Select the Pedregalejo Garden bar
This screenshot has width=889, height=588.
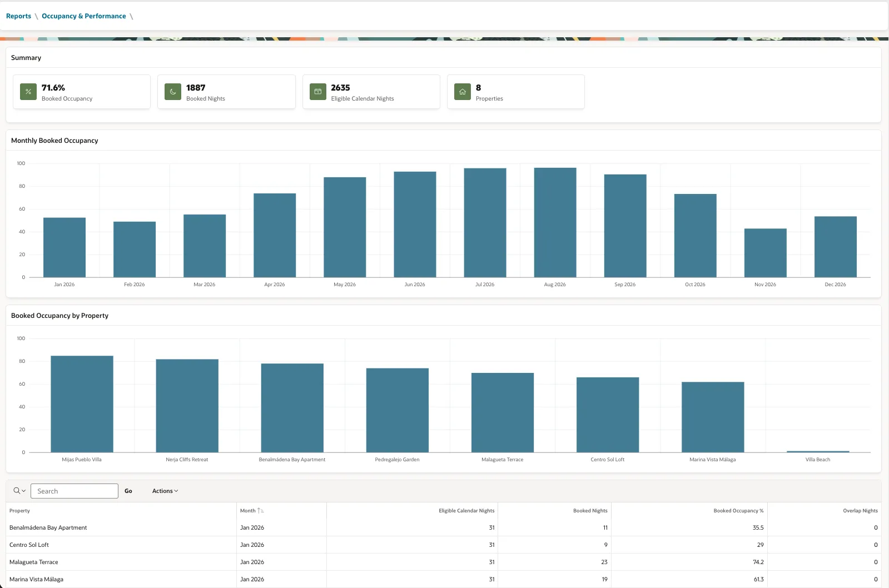397,410
